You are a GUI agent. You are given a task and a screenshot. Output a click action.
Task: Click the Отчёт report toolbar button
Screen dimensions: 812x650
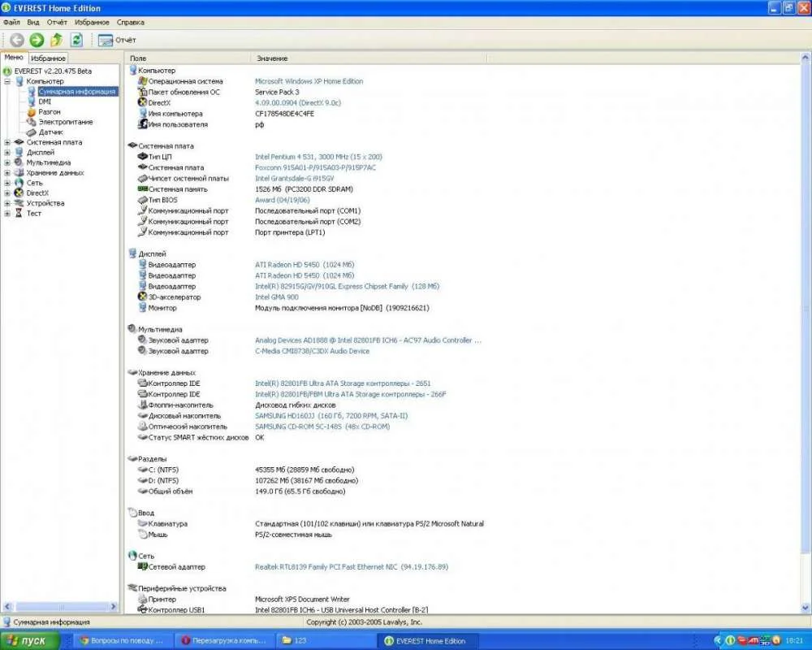pos(116,40)
